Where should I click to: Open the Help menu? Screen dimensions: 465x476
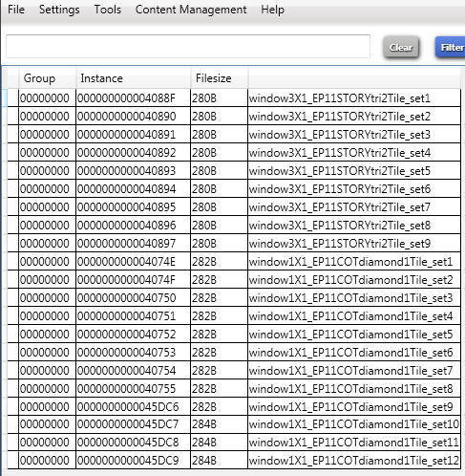tap(273, 10)
